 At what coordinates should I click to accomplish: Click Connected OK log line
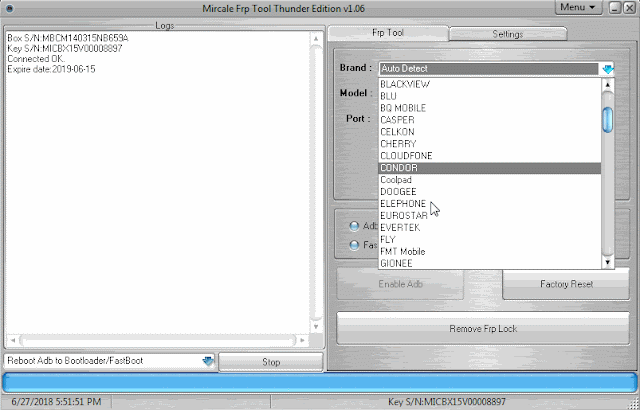[36, 59]
